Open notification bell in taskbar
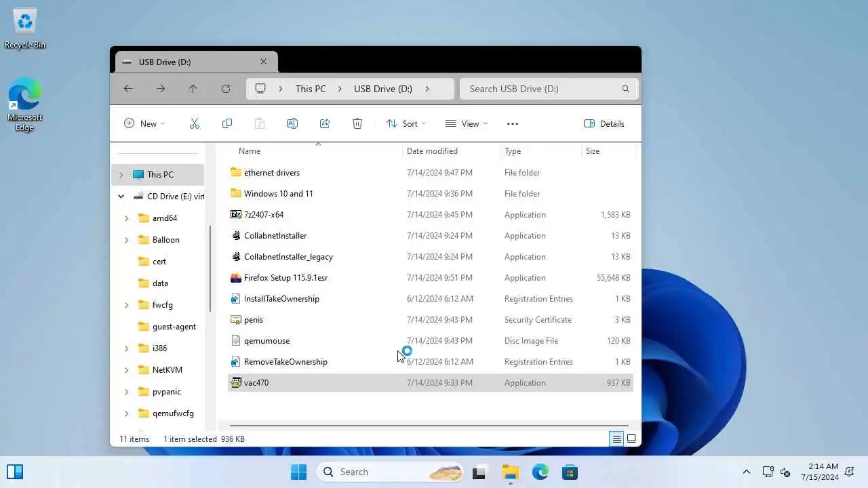The width and height of the screenshot is (868, 488). coord(850,472)
